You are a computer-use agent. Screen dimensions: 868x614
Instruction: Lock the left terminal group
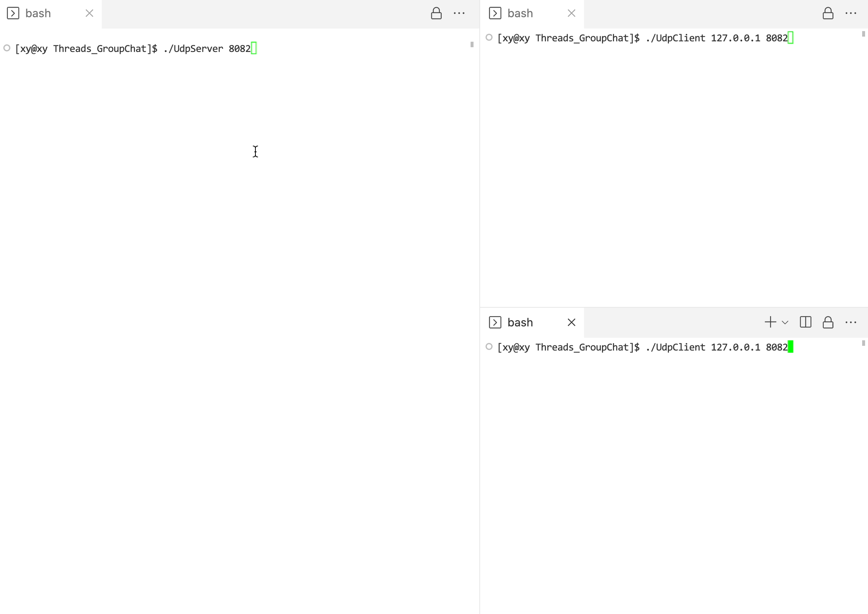click(x=436, y=14)
